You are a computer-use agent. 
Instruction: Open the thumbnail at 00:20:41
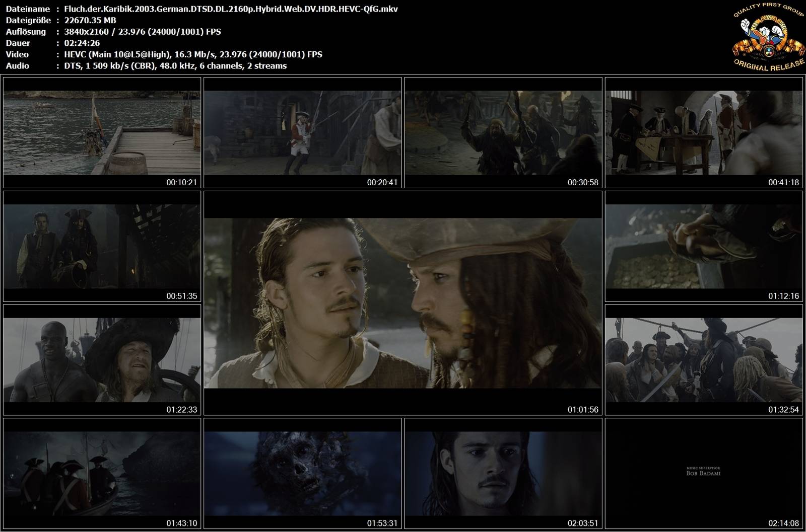[x=302, y=132]
